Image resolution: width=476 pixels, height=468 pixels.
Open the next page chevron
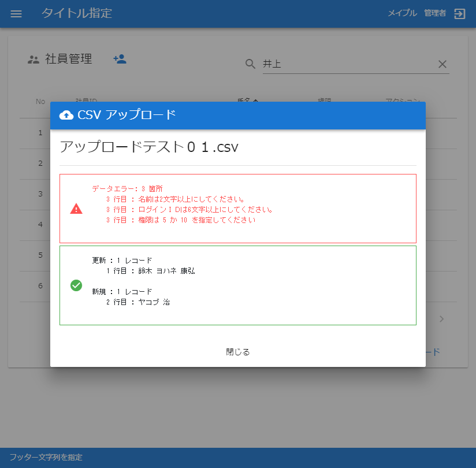tap(441, 318)
